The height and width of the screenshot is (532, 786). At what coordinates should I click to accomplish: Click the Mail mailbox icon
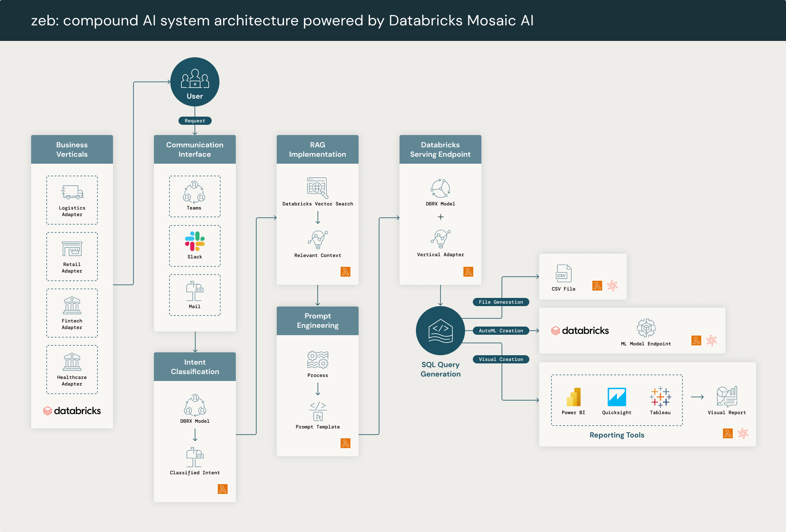pyautogui.click(x=194, y=291)
